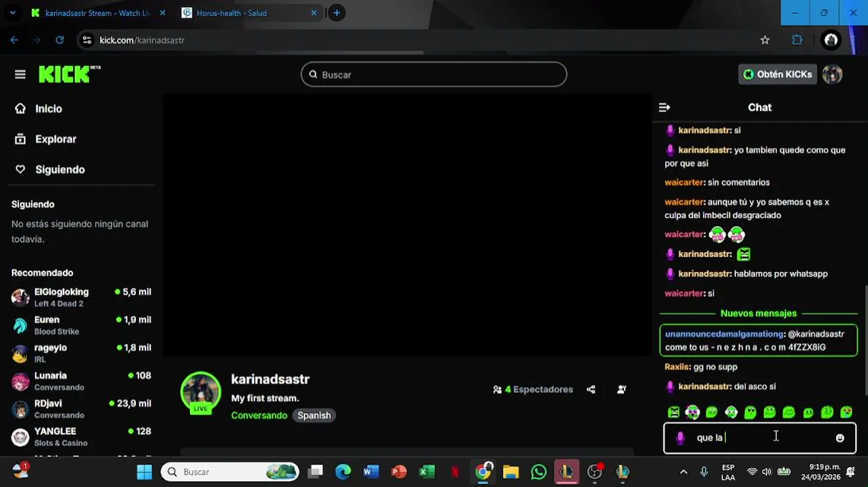
Task: View site information icon in address bar
Action: 87,40
